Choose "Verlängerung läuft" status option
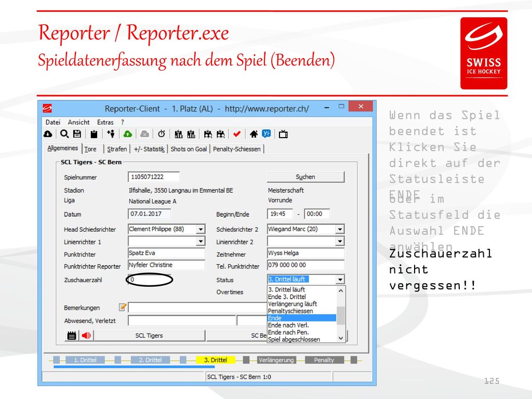The height and width of the screenshot is (399, 532). 302,303
